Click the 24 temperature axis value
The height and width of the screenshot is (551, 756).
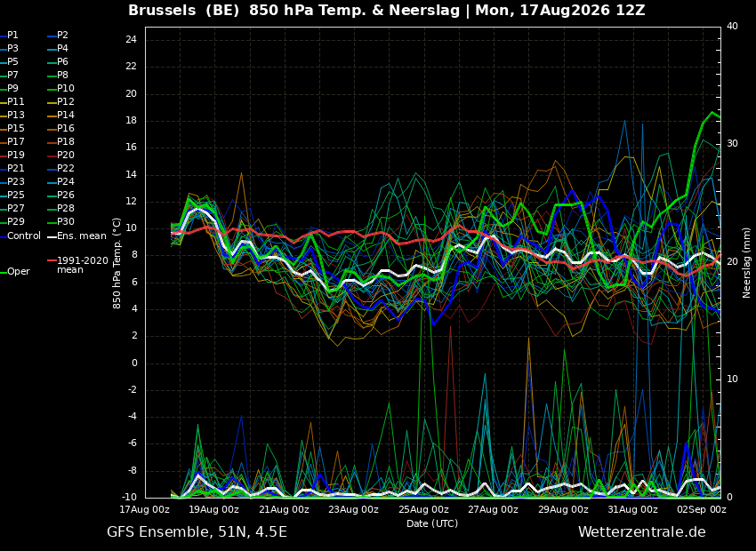click(131, 39)
